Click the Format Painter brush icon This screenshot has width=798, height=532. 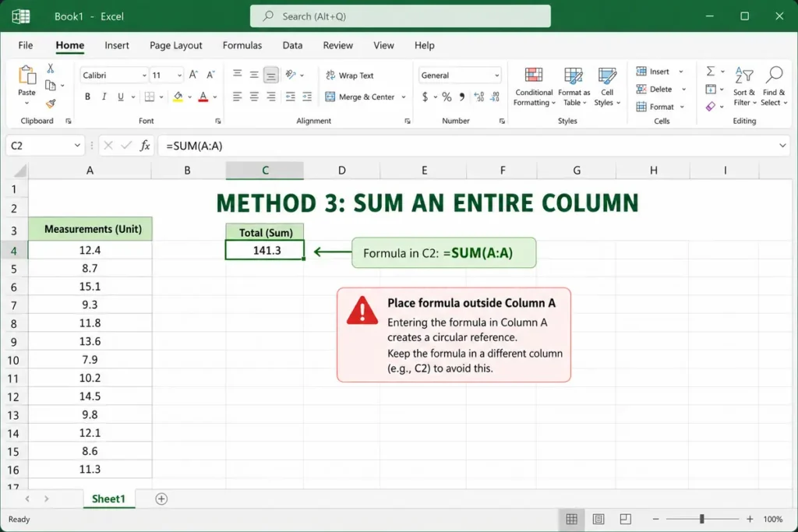[x=51, y=104]
